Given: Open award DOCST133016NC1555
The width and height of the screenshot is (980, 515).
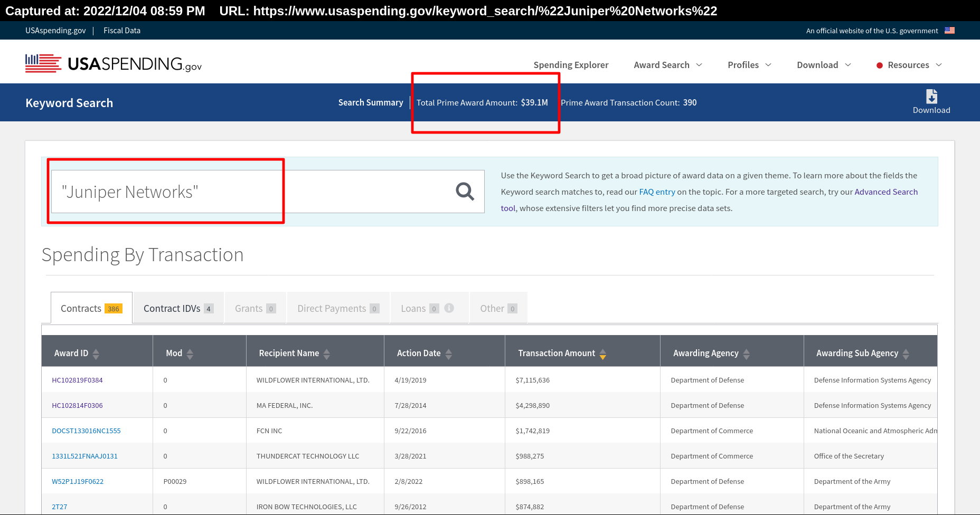Looking at the screenshot, I should [x=86, y=431].
